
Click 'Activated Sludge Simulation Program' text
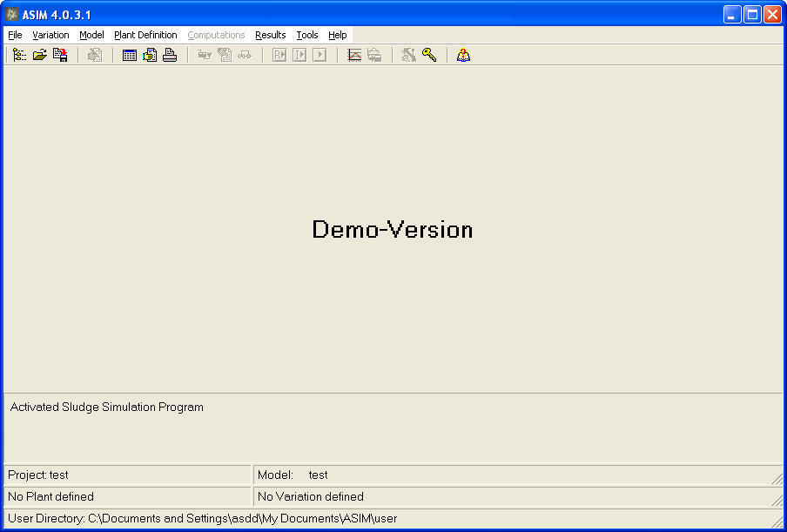[x=107, y=407]
